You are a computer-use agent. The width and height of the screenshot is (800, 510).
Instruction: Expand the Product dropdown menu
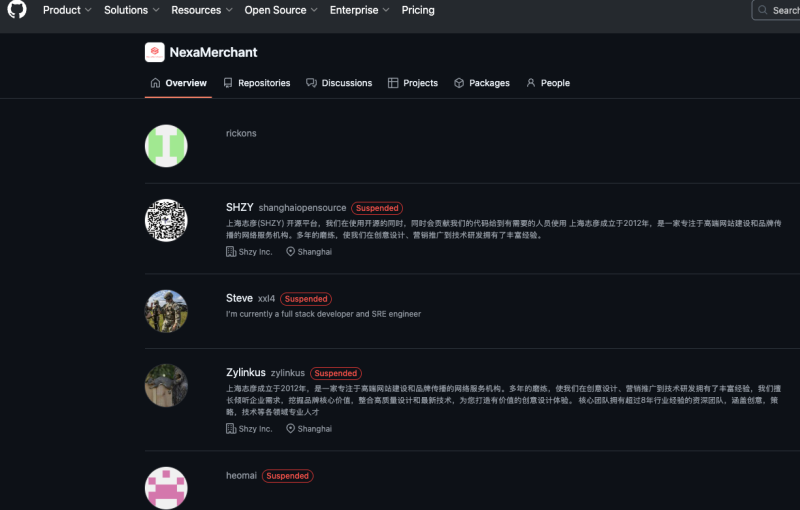(67, 10)
